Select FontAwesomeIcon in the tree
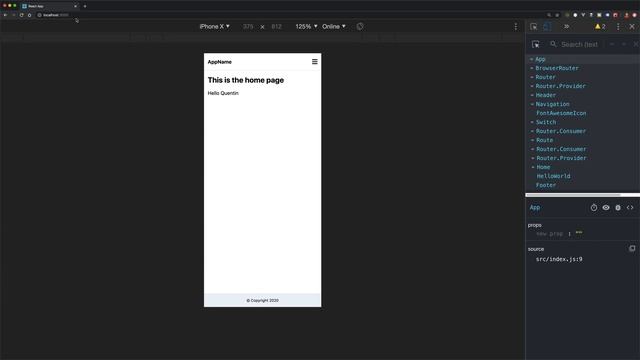 (561, 113)
